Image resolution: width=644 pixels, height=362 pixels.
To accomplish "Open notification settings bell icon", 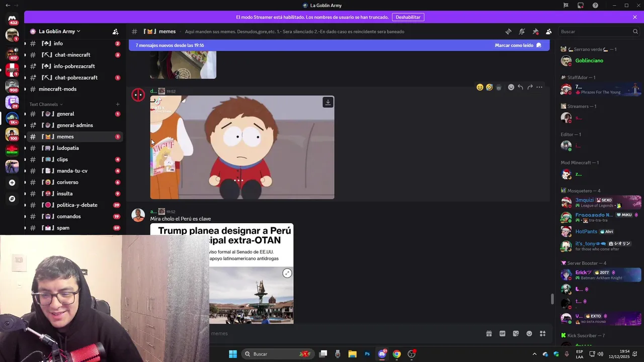I will [x=522, y=31].
